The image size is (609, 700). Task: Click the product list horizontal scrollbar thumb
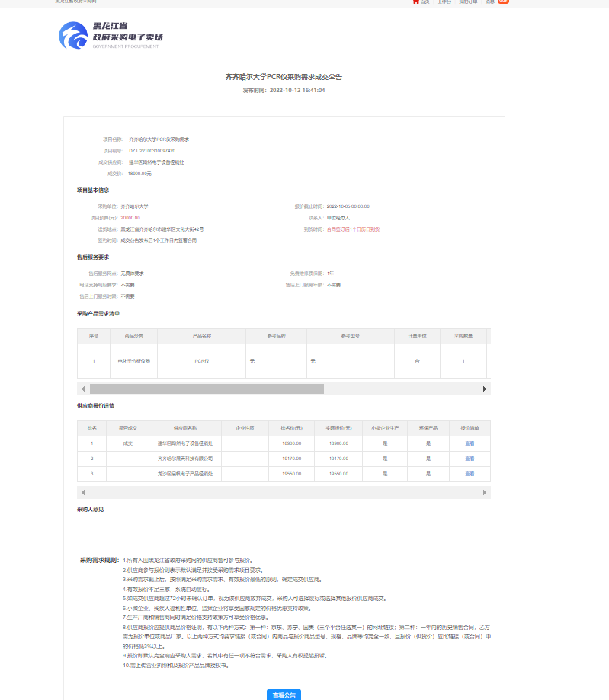pos(206,388)
